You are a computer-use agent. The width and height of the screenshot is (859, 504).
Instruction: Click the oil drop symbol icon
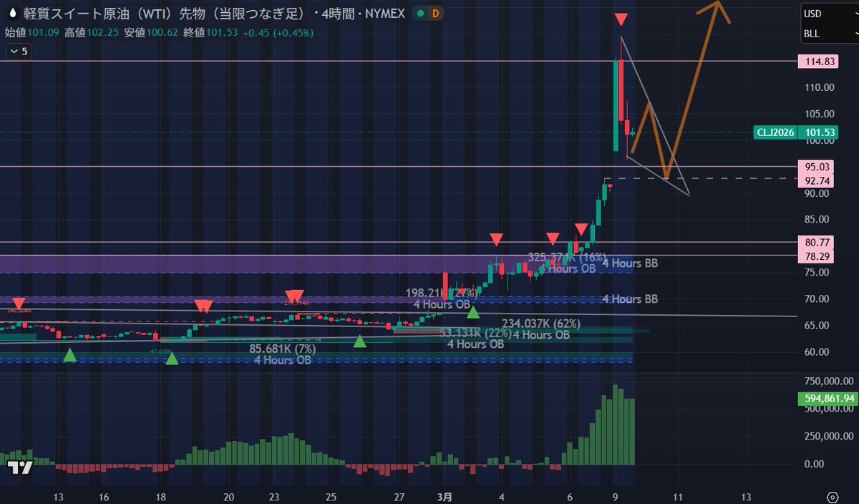pyautogui.click(x=11, y=14)
